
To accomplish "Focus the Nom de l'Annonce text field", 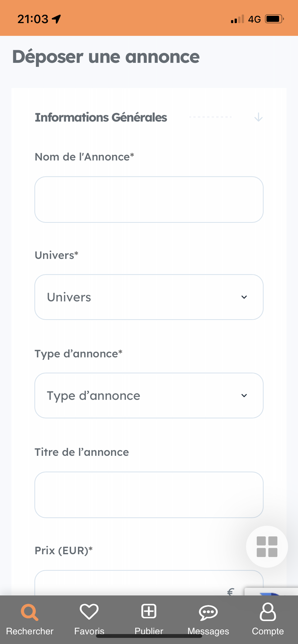I will pos(149,200).
